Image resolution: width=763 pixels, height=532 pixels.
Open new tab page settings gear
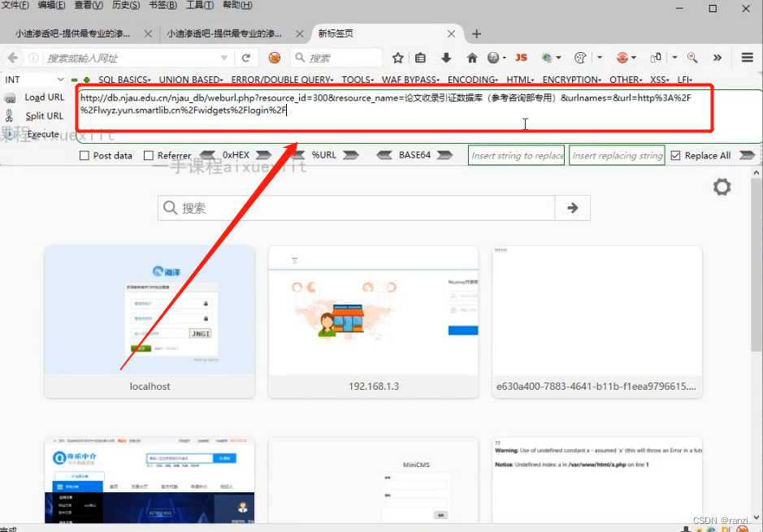pyautogui.click(x=722, y=187)
